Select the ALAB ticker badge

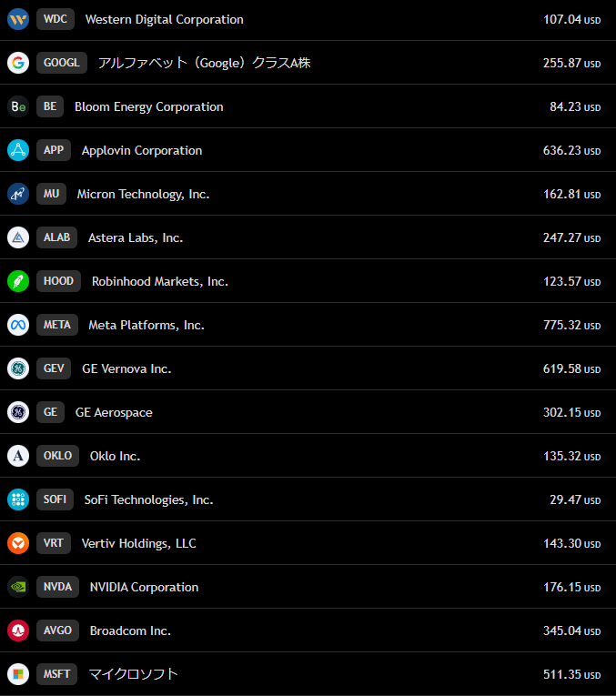[56, 237]
